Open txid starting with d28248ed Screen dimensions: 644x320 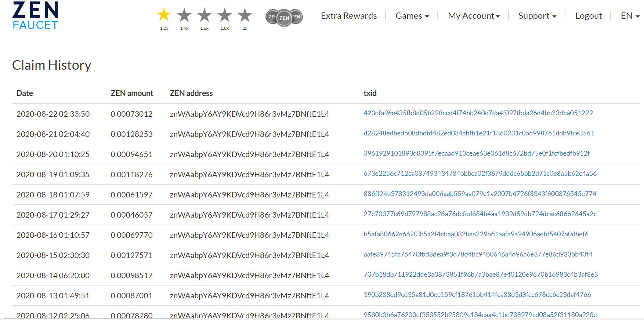point(479,133)
